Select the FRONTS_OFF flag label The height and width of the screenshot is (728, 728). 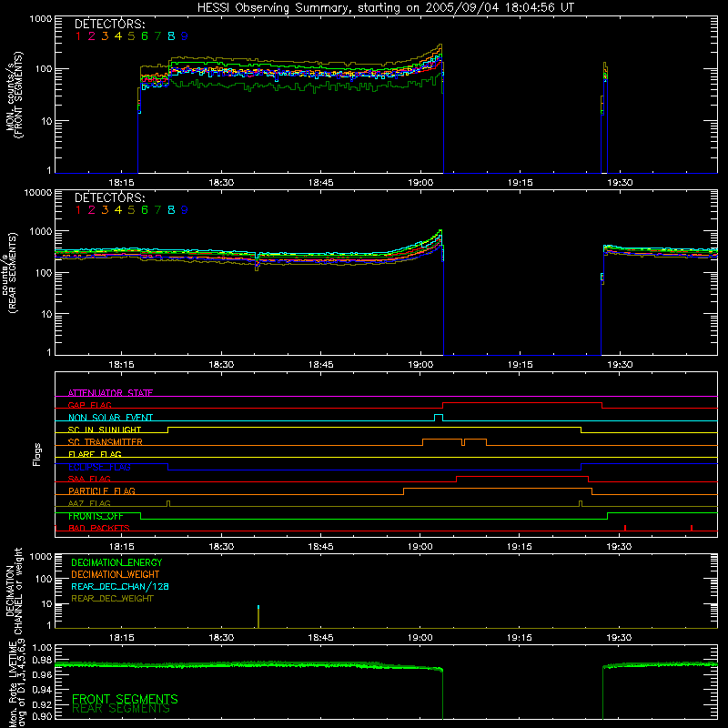pos(96,516)
